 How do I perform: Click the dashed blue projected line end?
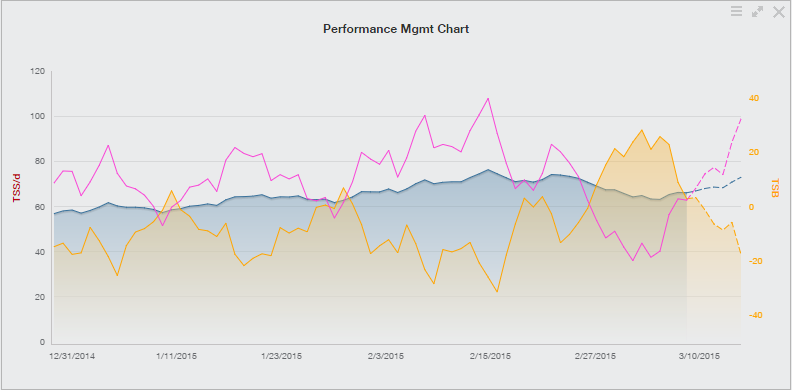point(740,177)
